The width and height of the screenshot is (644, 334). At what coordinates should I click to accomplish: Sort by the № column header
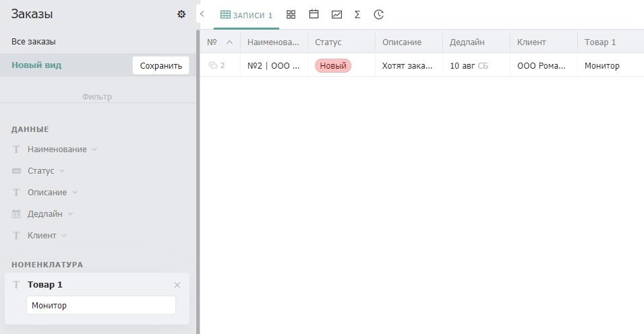(220, 42)
